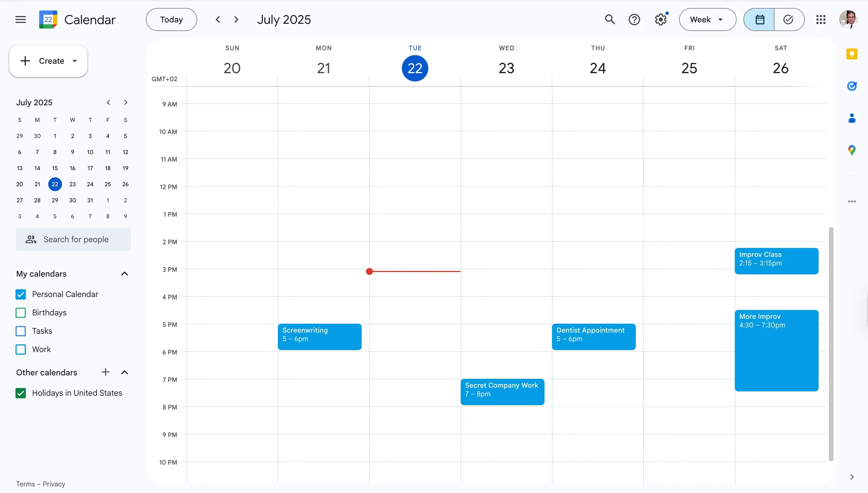This screenshot has height=493, width=868.
Task: Open Google Tasks in the side panel
Action: 852,86
